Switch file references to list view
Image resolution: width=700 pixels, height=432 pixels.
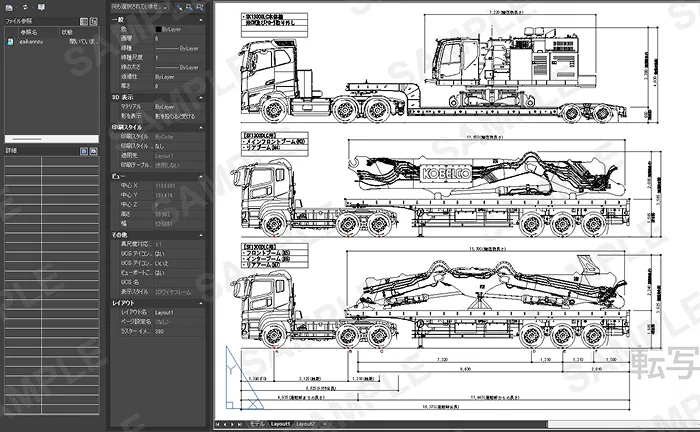click(83, 21)
